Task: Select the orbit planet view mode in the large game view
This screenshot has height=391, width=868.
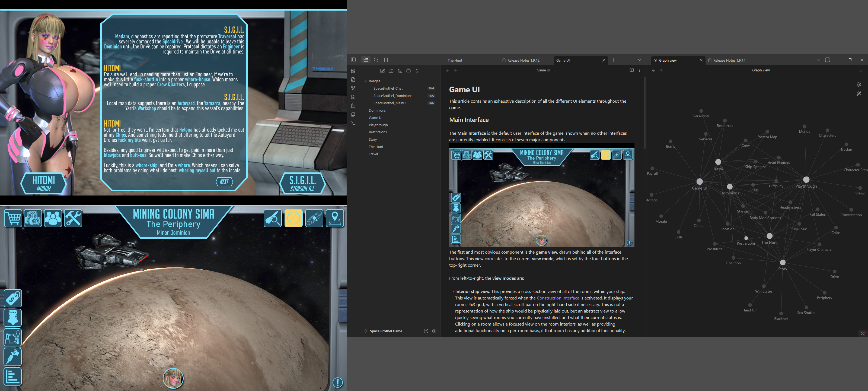Action: 314,218
